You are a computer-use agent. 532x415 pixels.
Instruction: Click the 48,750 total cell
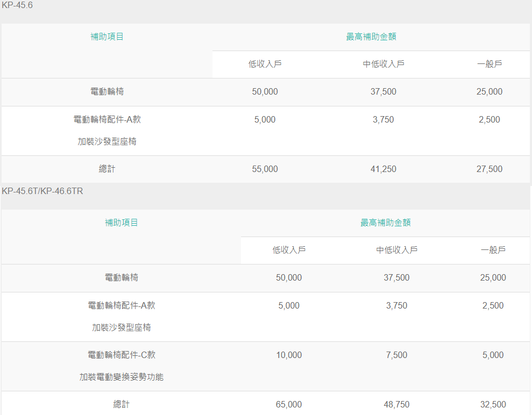(x=396, y=404)
